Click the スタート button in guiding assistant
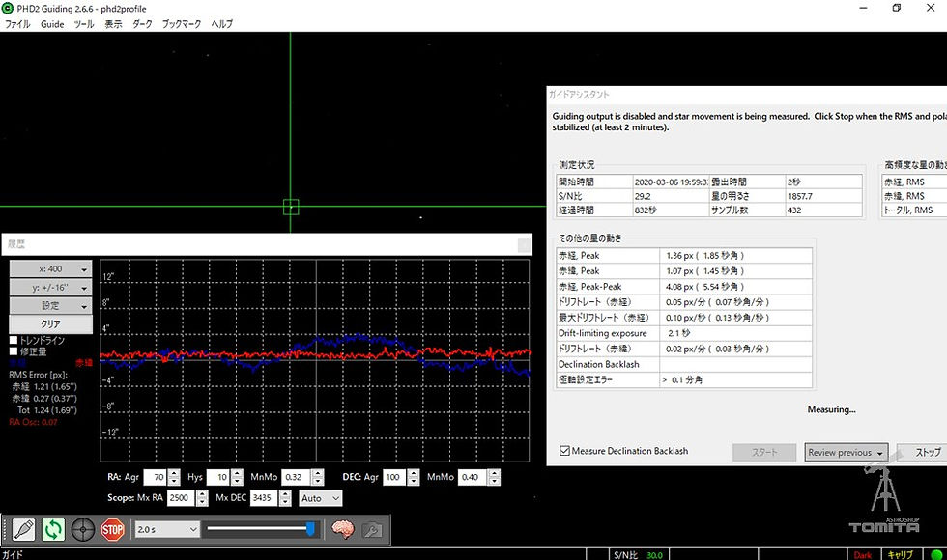Image resolution: width=947 pixels, height=560 pixels. (x=764, y=452)
